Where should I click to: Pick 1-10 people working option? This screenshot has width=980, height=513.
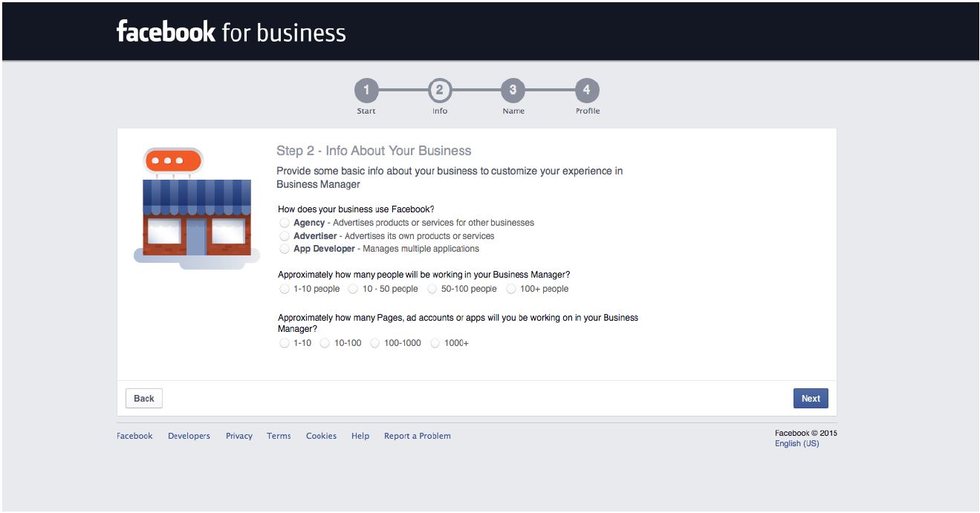click(x=285, y=289)
